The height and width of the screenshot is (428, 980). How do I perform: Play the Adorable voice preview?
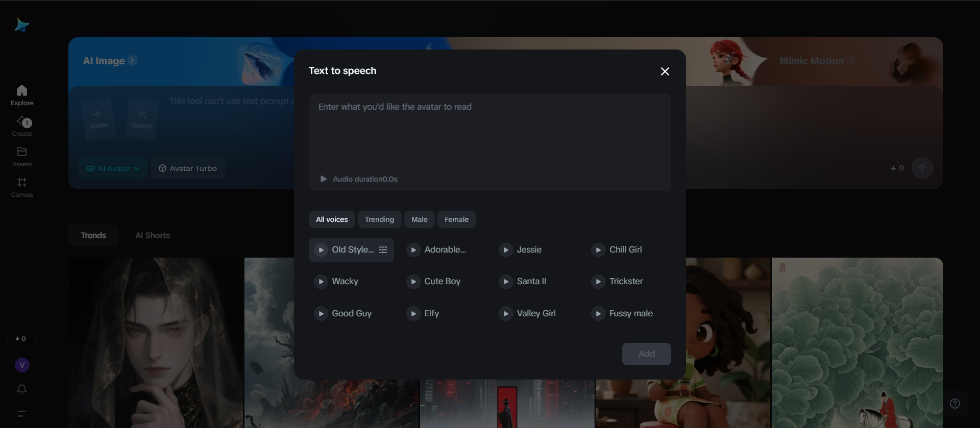click(413, 250)
